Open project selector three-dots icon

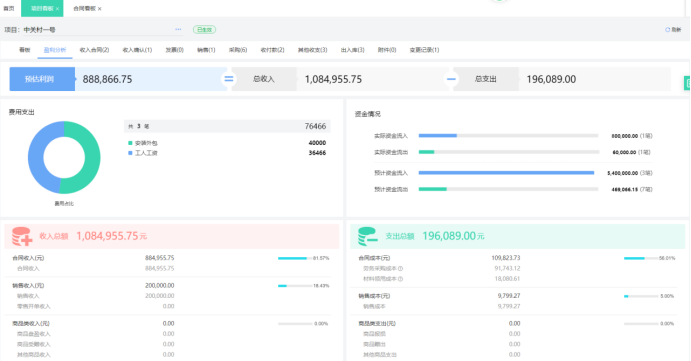tap(178, 30)
